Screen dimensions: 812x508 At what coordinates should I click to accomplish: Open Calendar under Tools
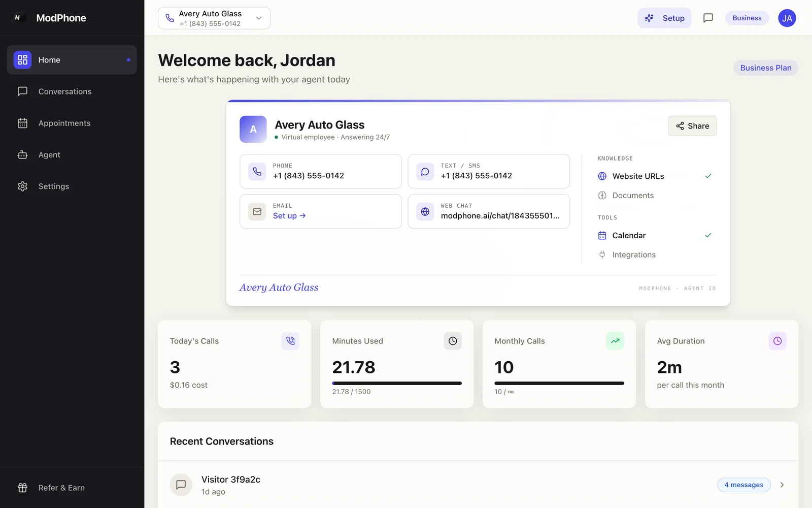click(655, 236)
